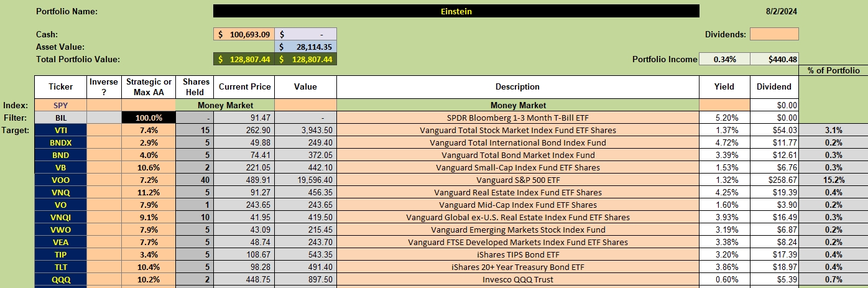Click VOO dividend cell $258.67
The height and width of the screenshot is (288, 868).
(774, 180)
